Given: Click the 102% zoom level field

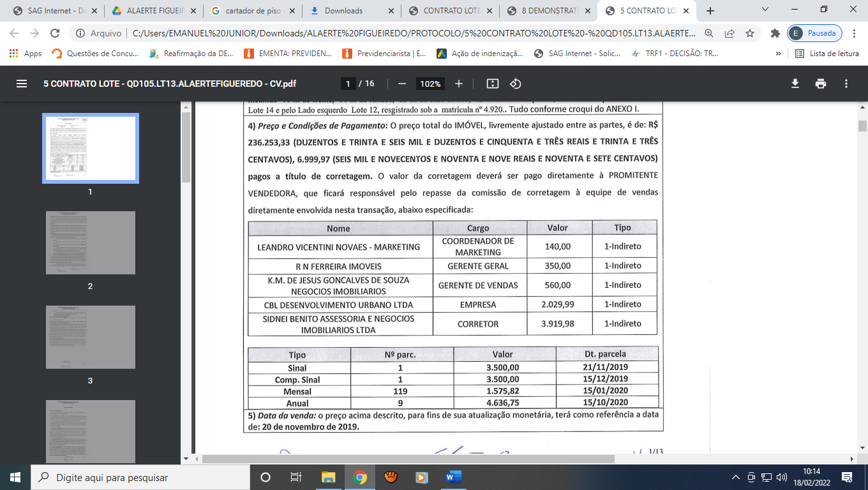Looking at the screenshot, I should point(430,84).
